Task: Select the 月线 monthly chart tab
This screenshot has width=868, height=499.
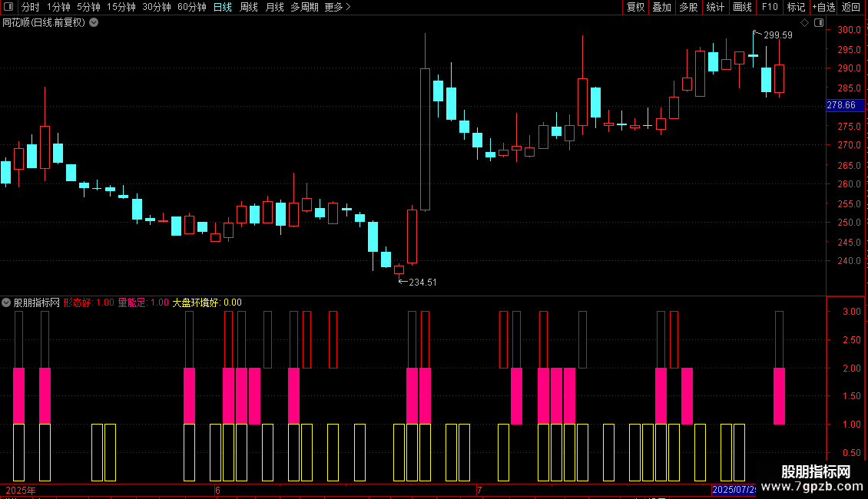Action: tap(274, 7)
